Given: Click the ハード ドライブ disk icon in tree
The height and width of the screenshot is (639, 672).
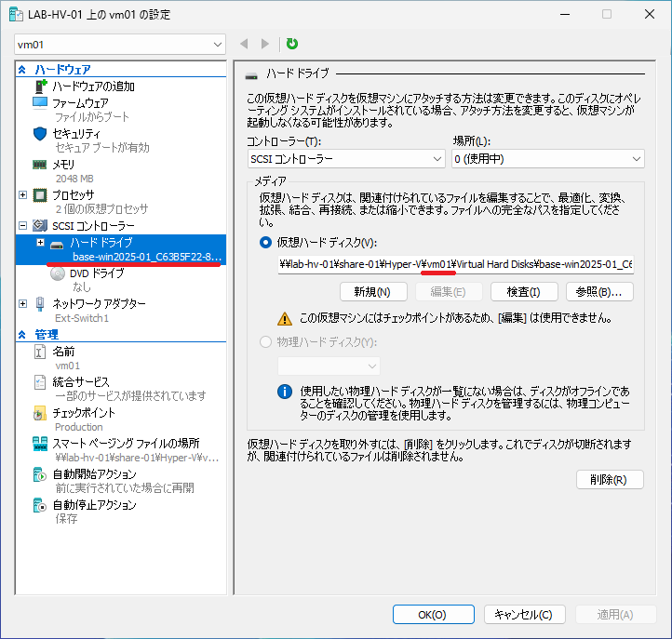Looking at the screenshot, I should [57, 245].
